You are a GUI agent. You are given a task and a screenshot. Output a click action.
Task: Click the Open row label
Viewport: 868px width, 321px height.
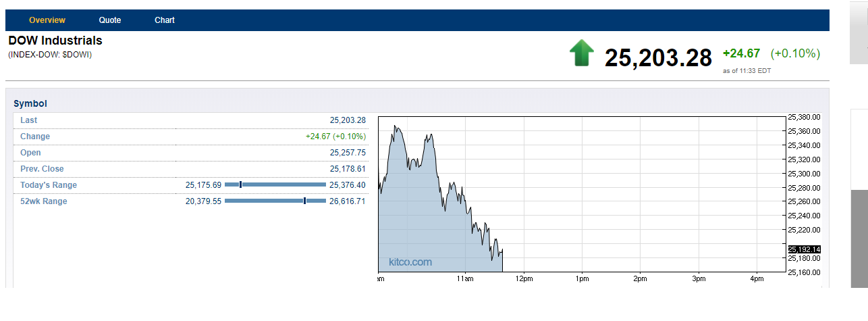tap(31, 153)
